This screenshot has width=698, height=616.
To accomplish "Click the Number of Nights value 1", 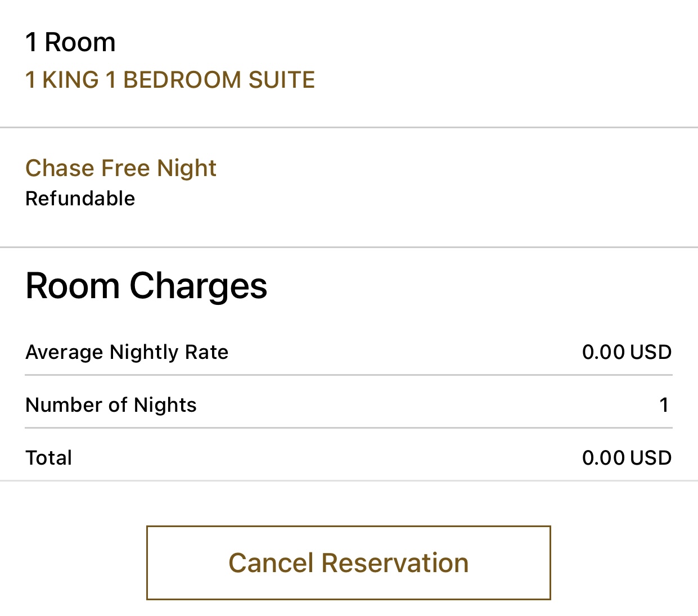I will click(664, 405).
